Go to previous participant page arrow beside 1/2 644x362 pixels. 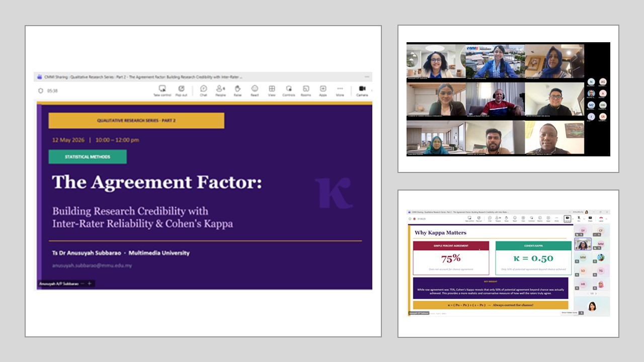pos(588,294)
